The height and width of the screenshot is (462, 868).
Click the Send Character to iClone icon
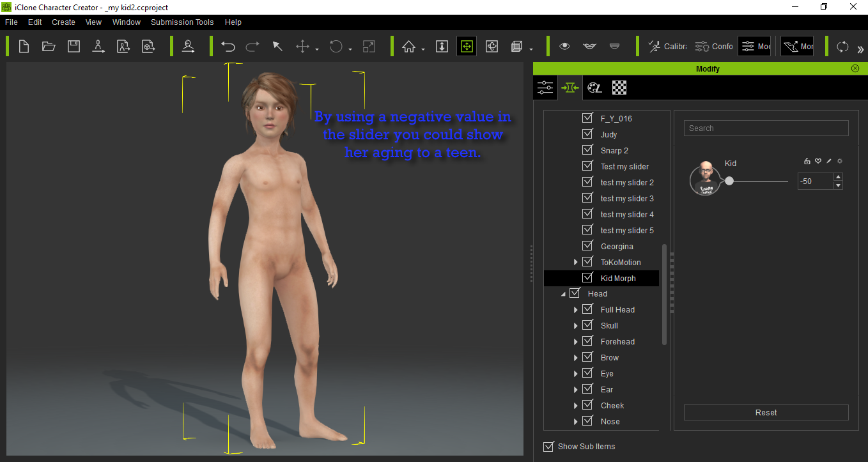point(98,46)
